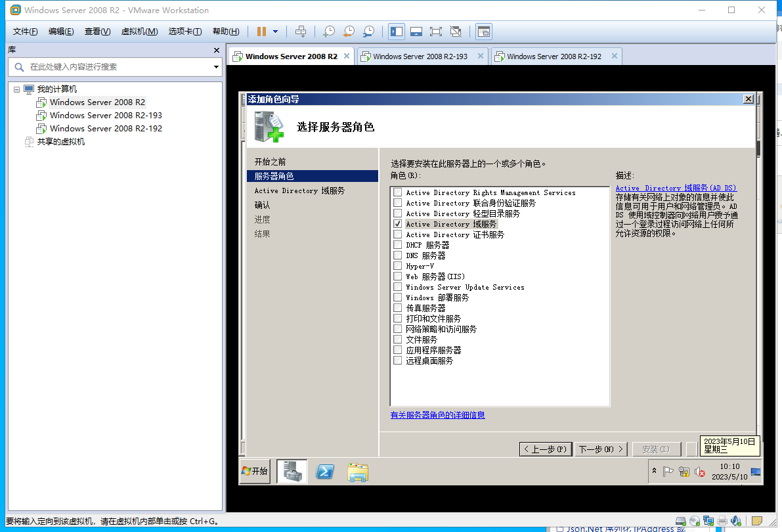Check the 应用程序服务器 role
Viewport: 782px width, 532px height.
(x=397, y=349)
